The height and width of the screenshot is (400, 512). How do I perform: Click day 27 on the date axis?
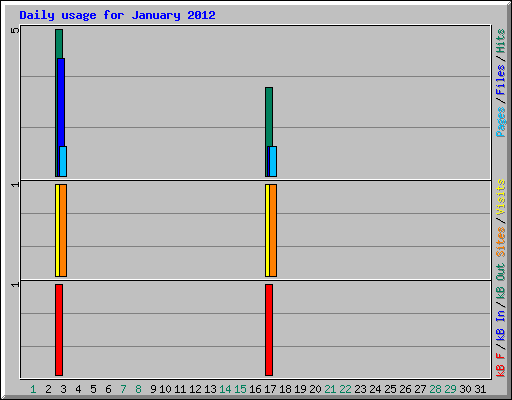(x=420, y=389)
